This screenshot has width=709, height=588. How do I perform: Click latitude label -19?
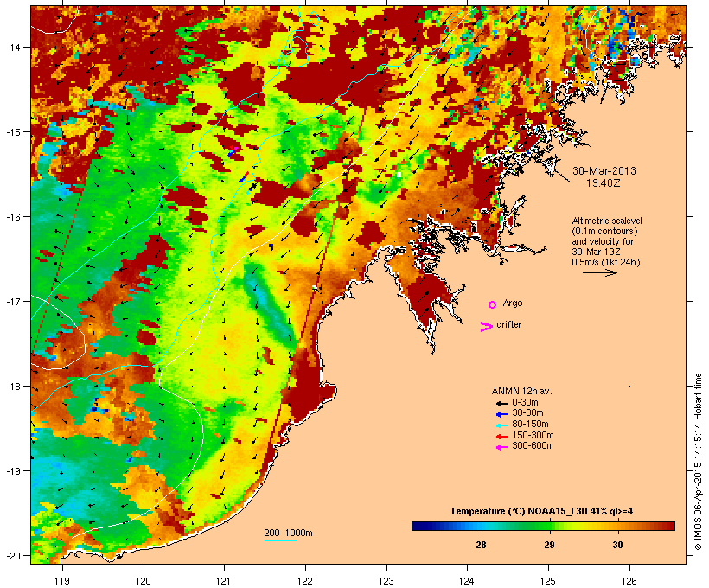click(x=12, y=471)
